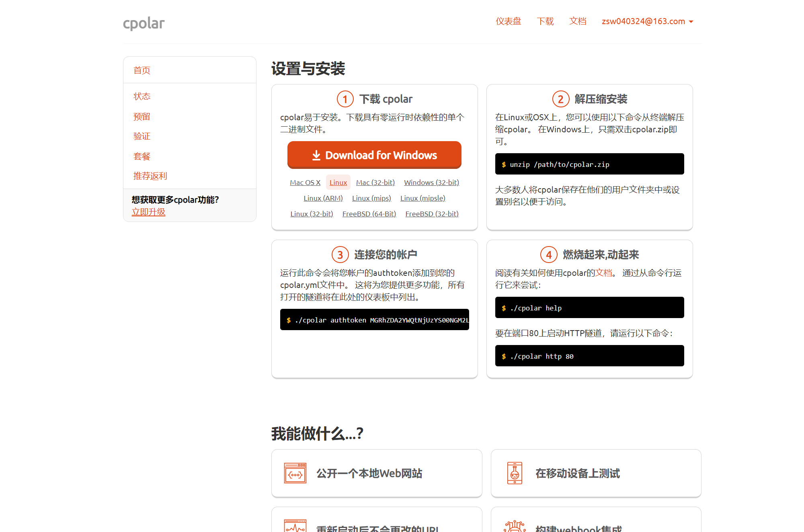Click the 在移动设备上测试 card title

(578, 473)
